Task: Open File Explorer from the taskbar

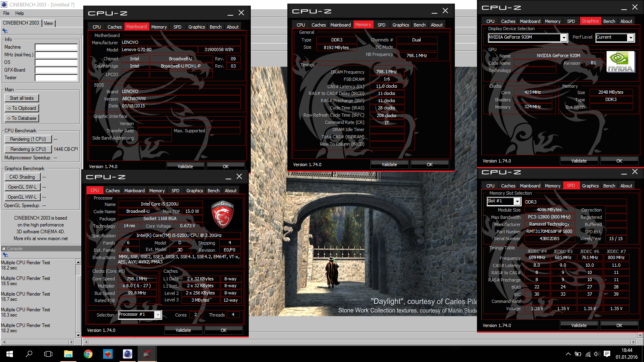Action: (68, 354)
